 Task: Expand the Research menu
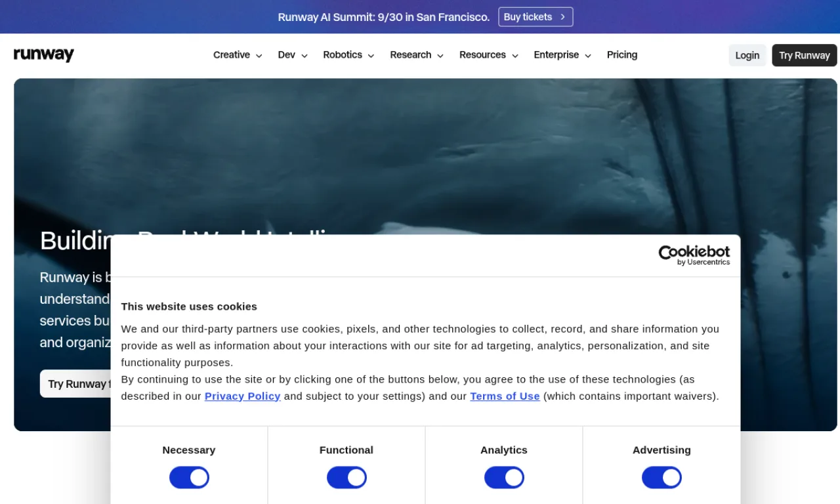(x=417, y=55)
